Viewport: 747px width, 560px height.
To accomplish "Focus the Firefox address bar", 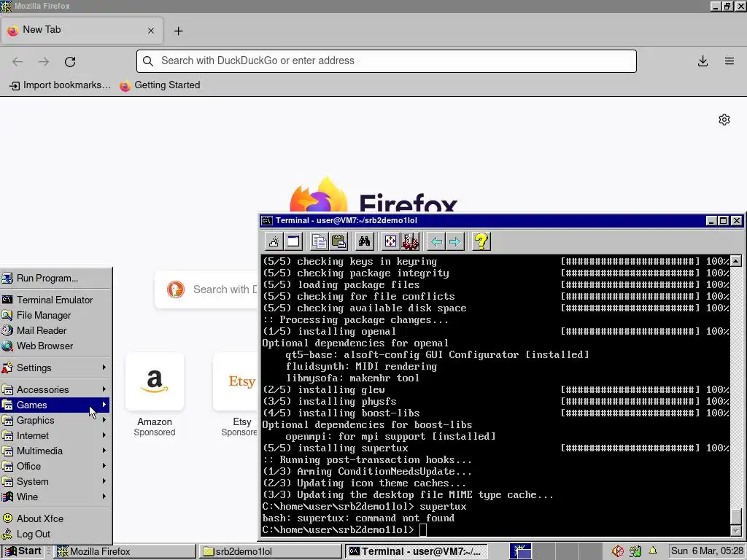I will 387,61.
